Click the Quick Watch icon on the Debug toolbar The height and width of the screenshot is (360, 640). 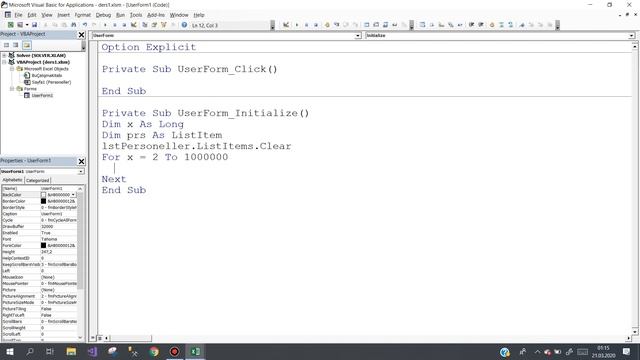point(395,25)
